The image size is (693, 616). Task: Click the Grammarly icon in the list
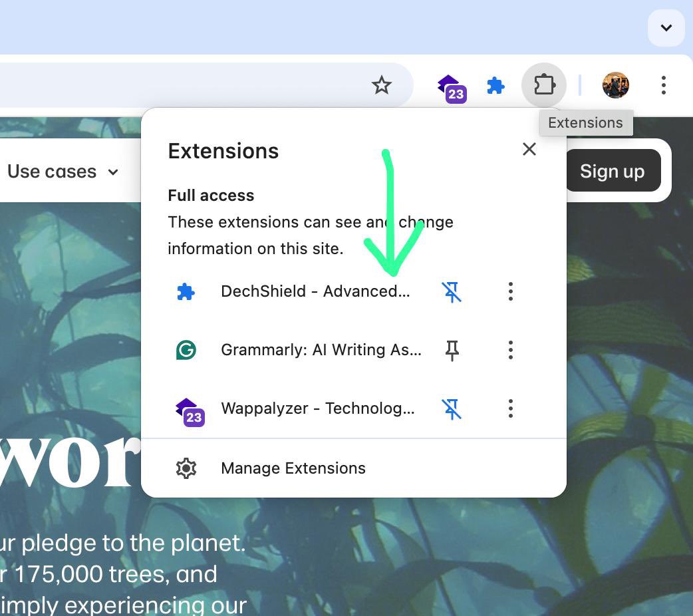pos(186,350)
